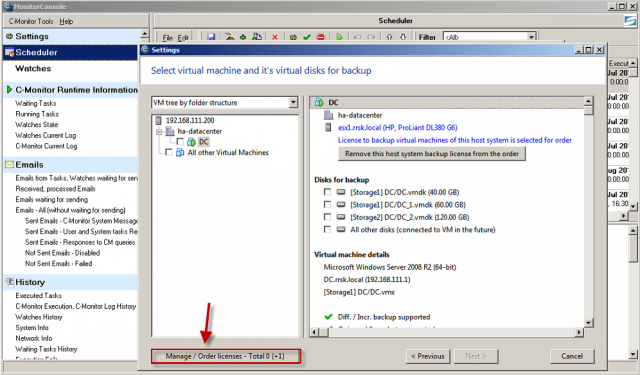Click the Cancel button
The width and height of the screenshot is (640, 375).
572,356
